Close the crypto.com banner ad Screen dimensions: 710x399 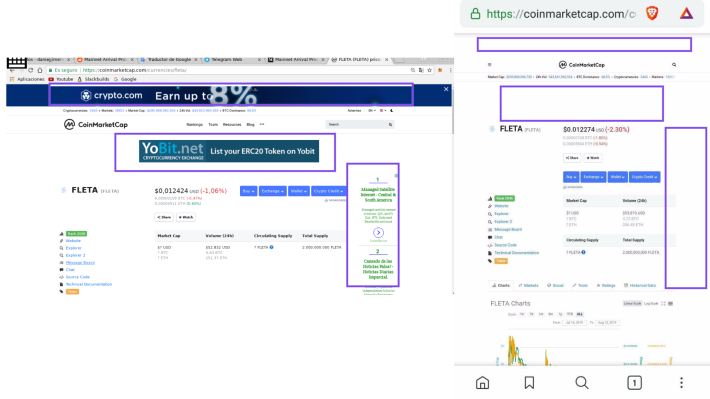[446, 89]
